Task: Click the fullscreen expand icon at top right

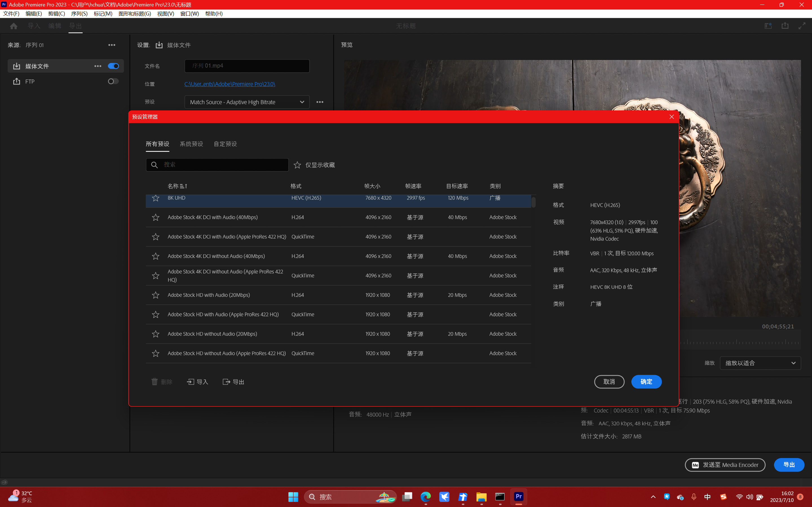Action: tap(802, 26)
